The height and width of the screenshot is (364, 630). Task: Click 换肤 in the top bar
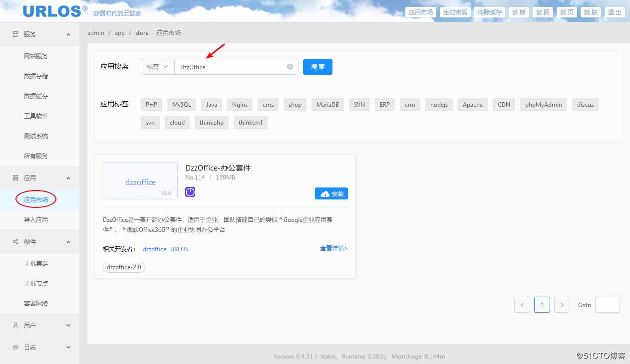(x=591, y=12)
